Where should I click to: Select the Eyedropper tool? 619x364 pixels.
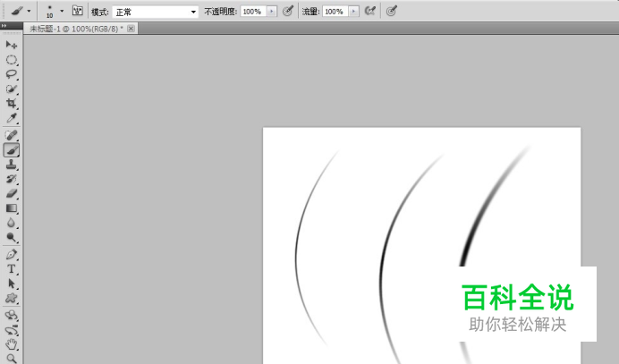pos(11,118)
